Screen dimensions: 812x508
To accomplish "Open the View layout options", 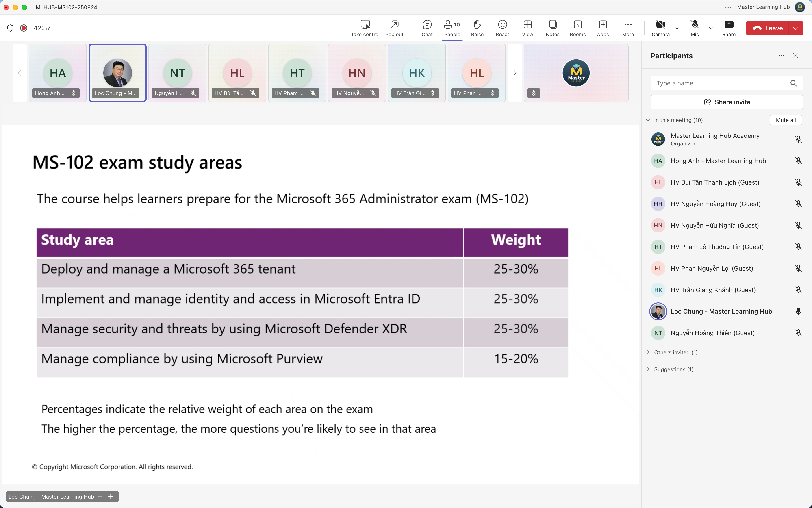I will (x=528, y=28).
